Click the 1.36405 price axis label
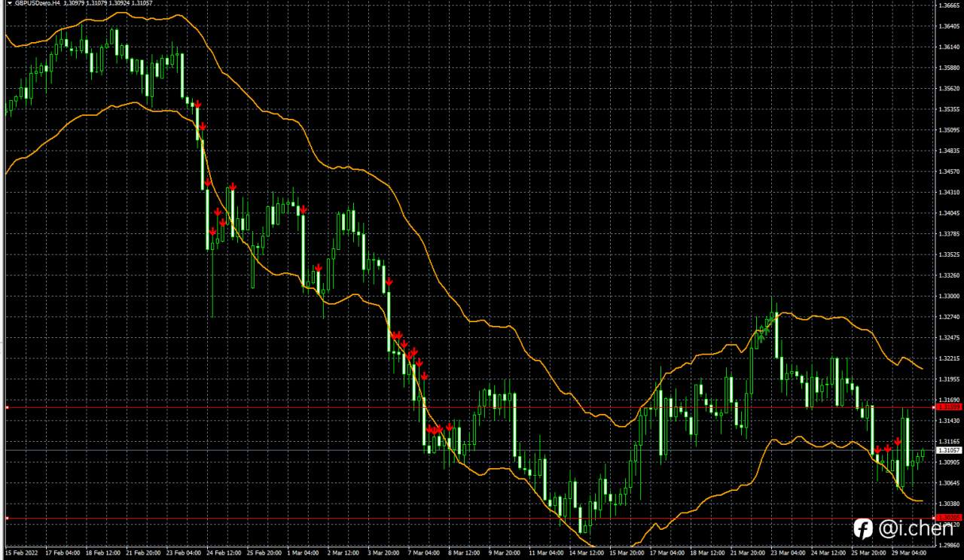 (x=949, y=26)
